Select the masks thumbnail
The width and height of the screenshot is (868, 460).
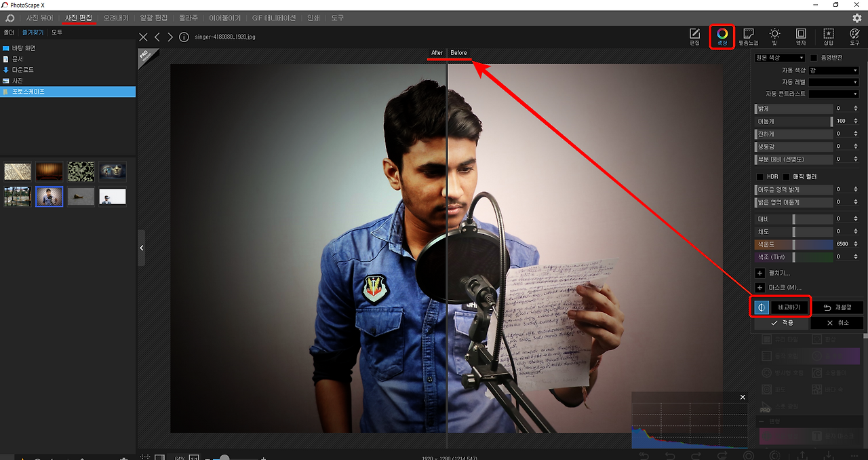click(113, 171)
